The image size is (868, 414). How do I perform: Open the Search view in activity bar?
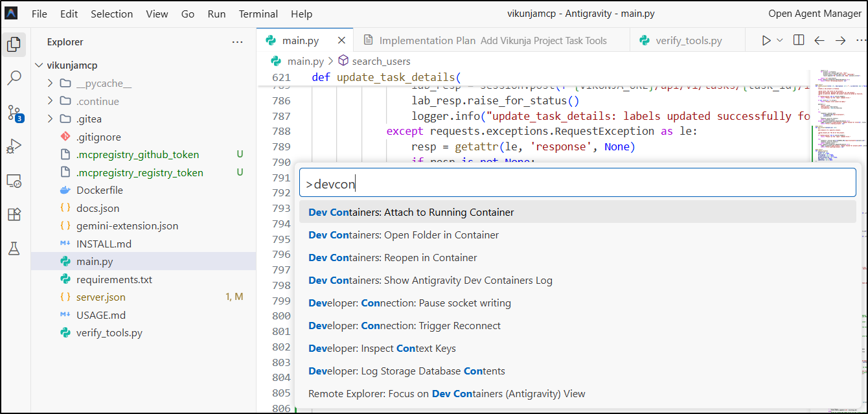(14, 78)
